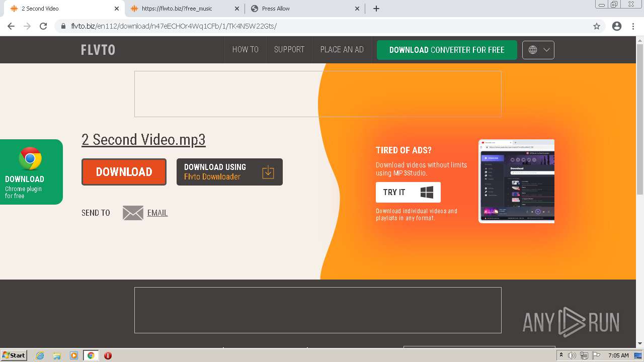Click the taskbar clock 7:05 AM
The width and height of the screenshot is (644, 362).
tap(618, 355)
